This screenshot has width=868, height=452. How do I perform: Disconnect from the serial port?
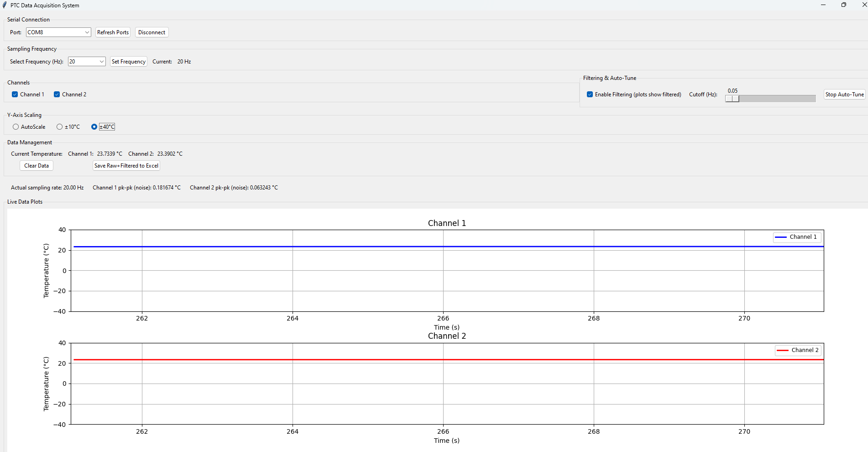click(x=152, y=32)
